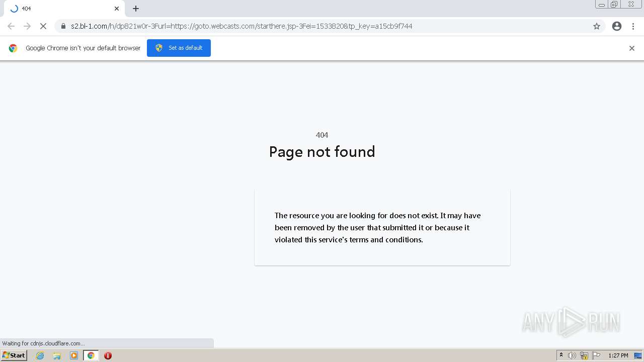This screenshot has width=644, height=362.
Task: Open the Chrome three-dot menu
Action: (x=633, y=26)
